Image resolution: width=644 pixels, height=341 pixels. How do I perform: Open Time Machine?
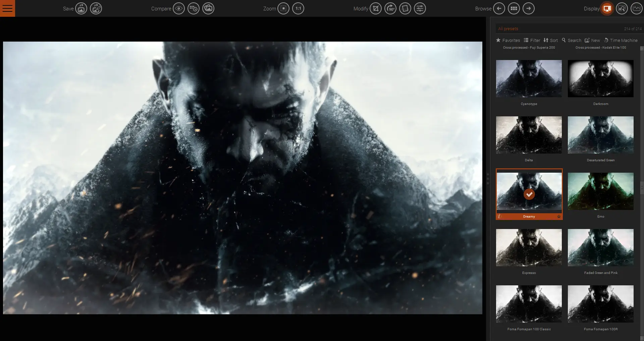pyautogui.click(x=621, y=40)
